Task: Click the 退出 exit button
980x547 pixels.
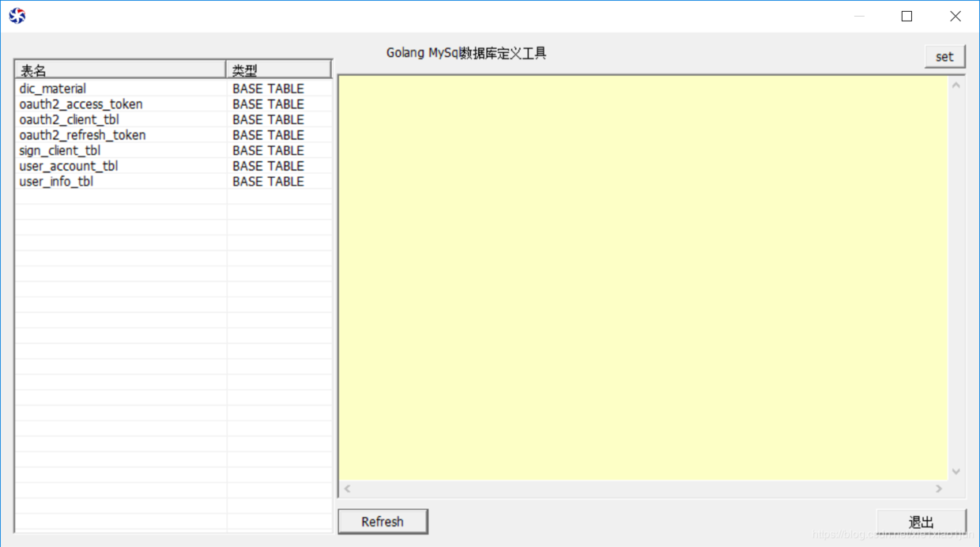Action: [x=921, y=522]
